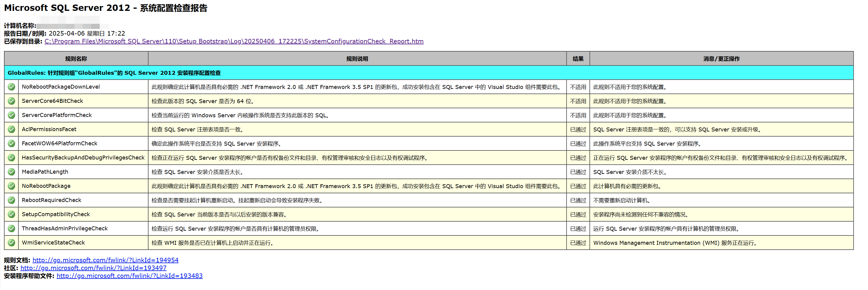
Task: Select the rule name NoRebootPackageDownLevel
Action: pyautogui.click(x=61, y=87)
